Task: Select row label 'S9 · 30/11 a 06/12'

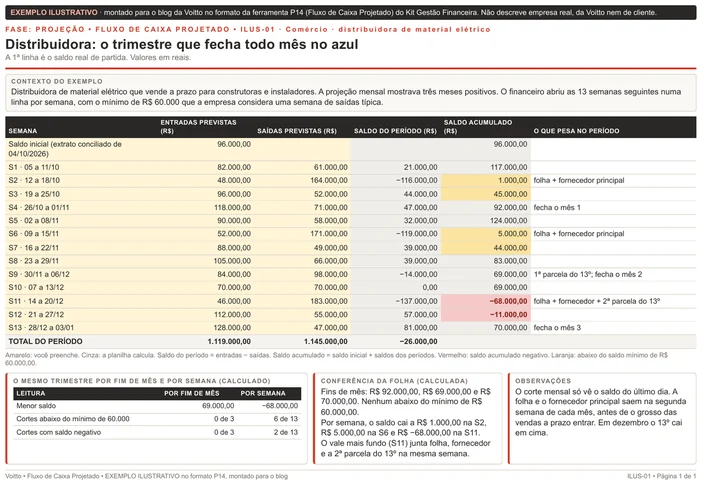Action: (39, 274)
